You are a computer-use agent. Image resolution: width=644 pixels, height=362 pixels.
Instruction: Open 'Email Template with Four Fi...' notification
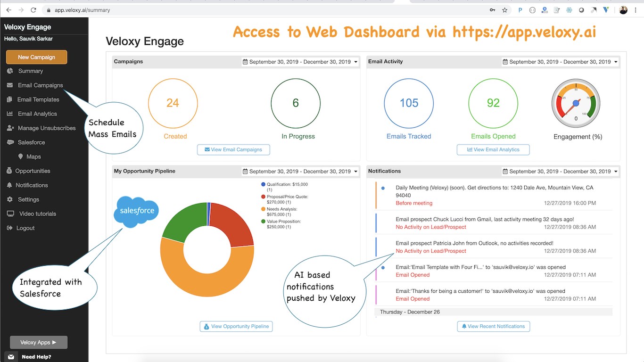point(494,271)
